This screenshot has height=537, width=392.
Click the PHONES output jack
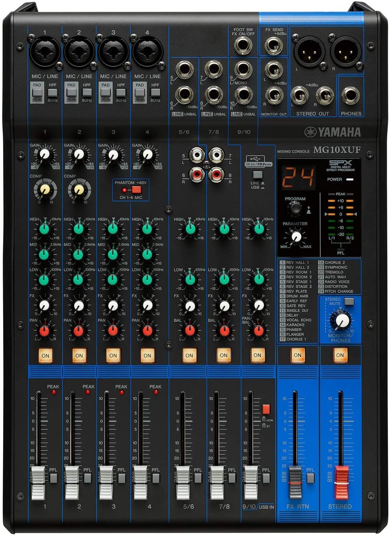[350, 96]
